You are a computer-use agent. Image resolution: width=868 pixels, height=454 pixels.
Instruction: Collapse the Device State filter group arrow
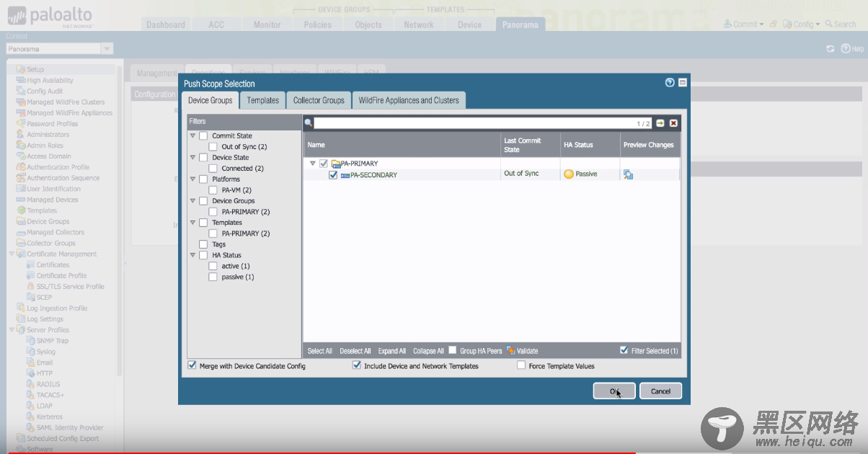193,157
